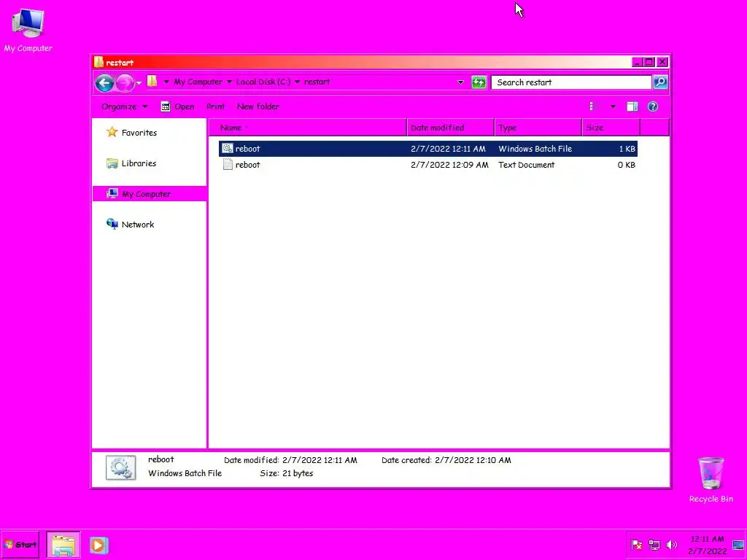Open Favorites in navigation pane
Image resolution: width=747 pixels, height=560 pixels.
[x=139, y=133]
